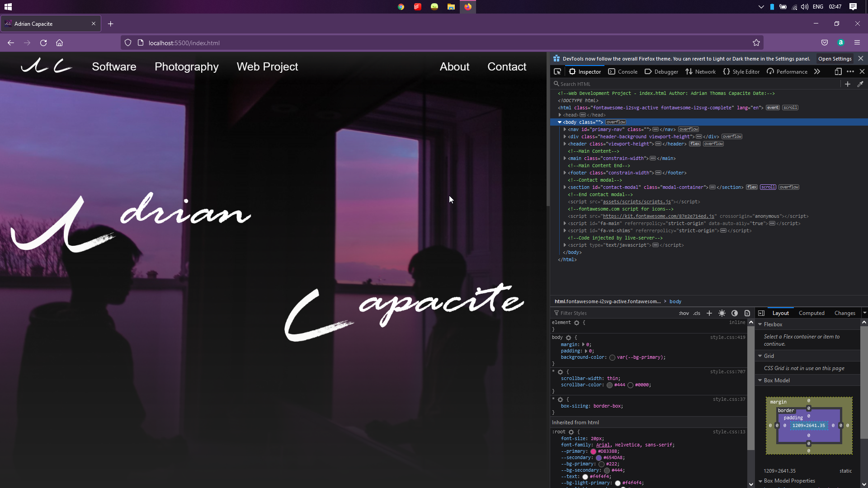The width and height of the screenshot is (868, 488).
Task: Open Windows Start menu
Action: click(8, 7)
